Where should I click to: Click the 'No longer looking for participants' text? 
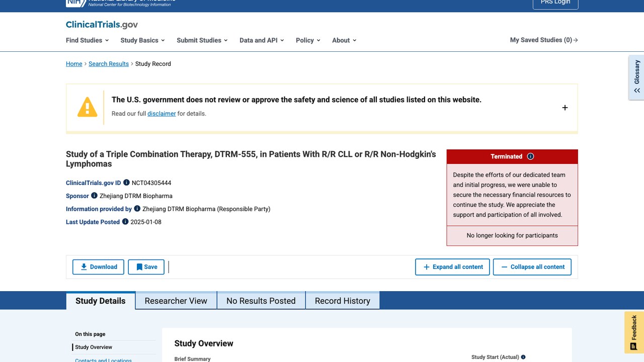[512, 235]
